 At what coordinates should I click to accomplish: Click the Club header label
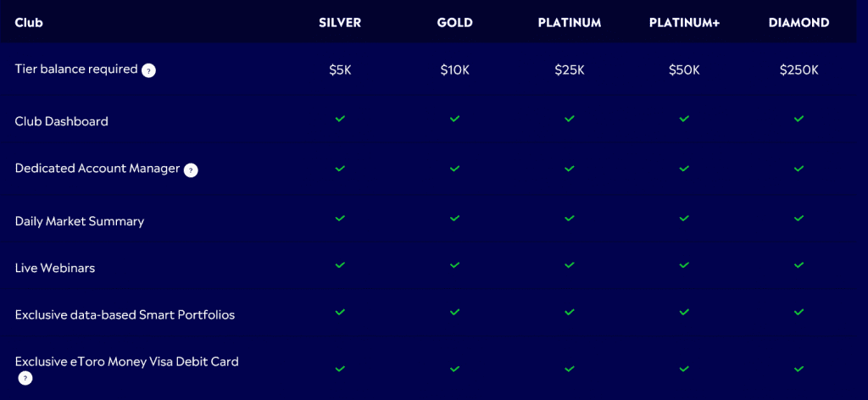(29, 23)
